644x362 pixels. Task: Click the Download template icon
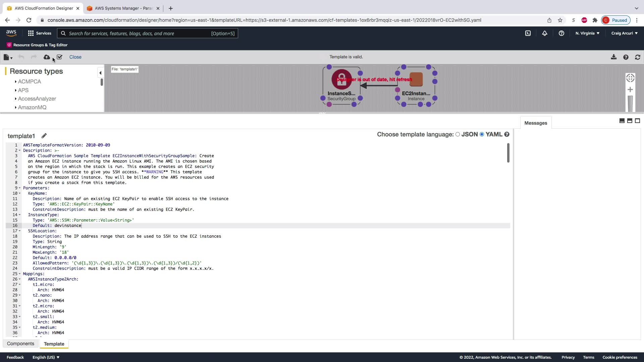613,57
